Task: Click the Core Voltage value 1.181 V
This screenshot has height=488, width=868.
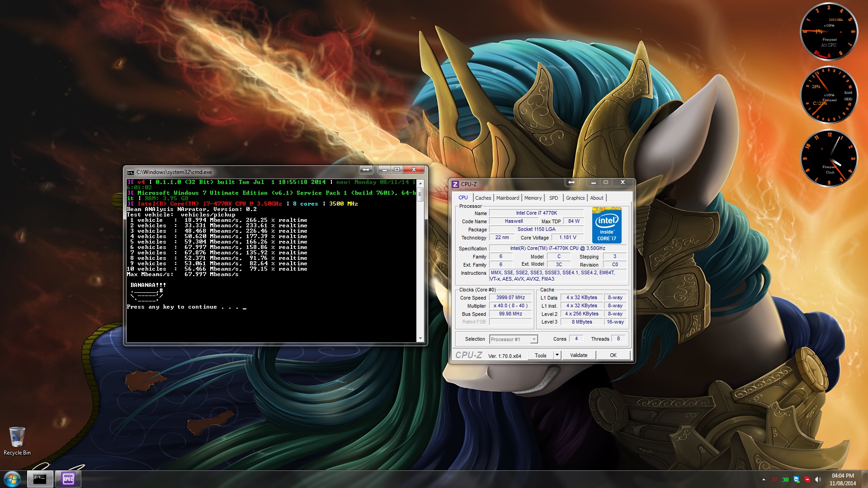Action: pos(568,237)
